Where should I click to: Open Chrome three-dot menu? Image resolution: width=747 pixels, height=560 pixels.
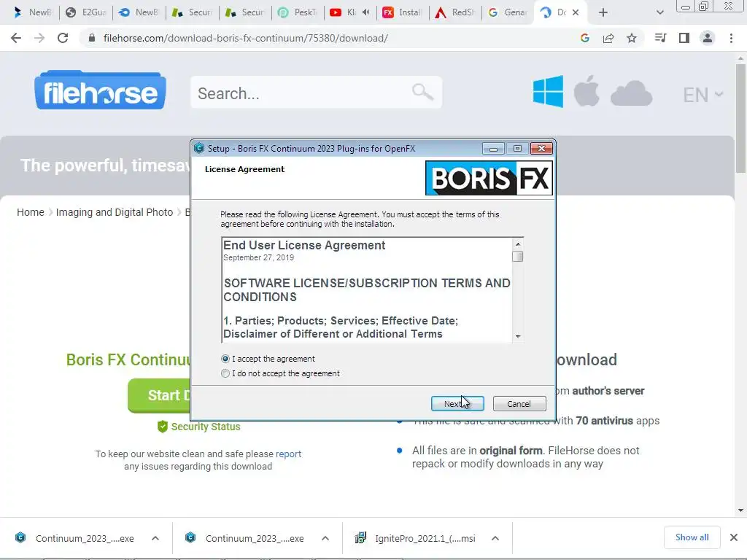click(x=731, y=38)
